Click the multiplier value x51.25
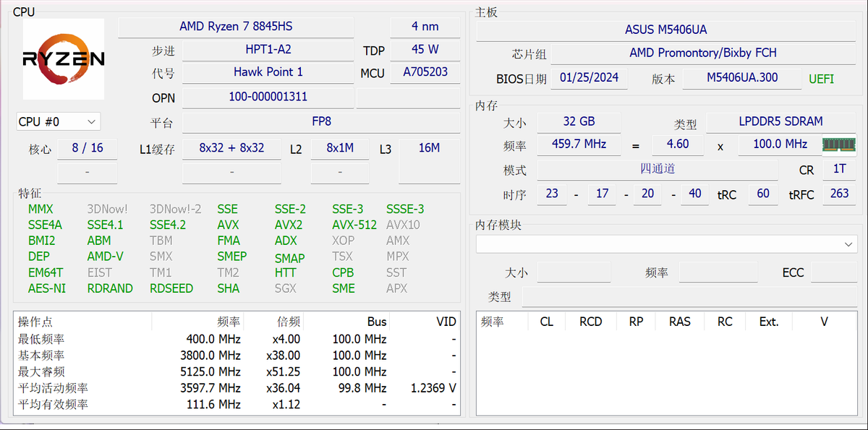Screen dimensions: 868x430 coord(284,371)
